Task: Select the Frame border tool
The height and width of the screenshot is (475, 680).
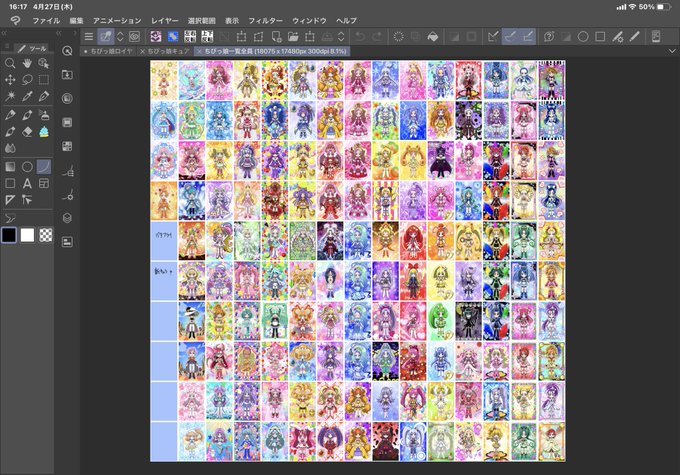Action: 43,183
